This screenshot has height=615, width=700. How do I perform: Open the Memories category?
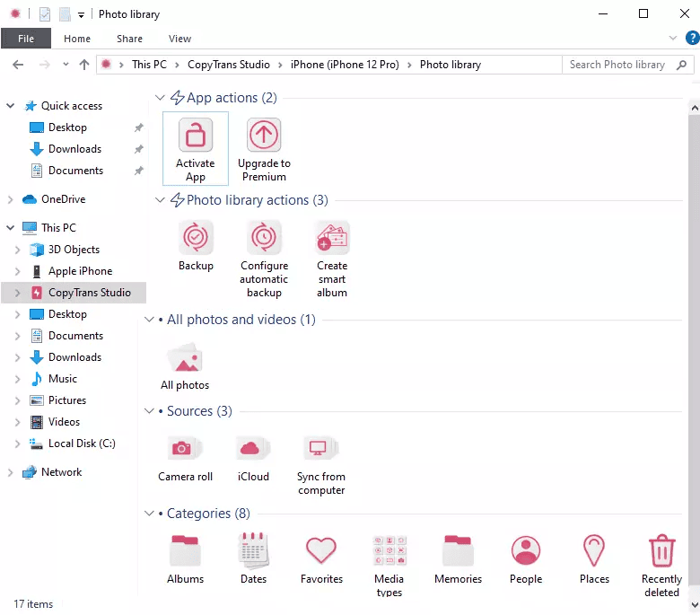[458, 559]
